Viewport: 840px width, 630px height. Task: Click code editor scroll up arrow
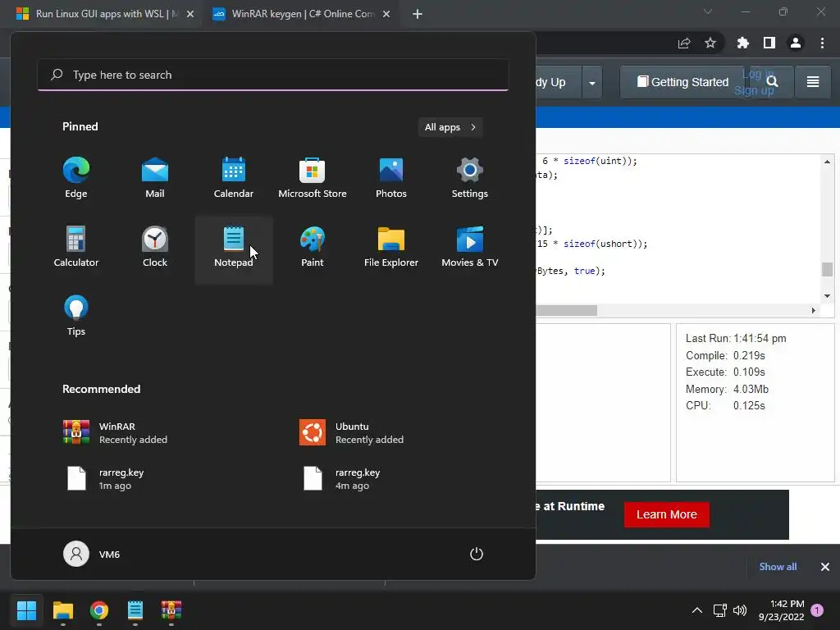tap(827, 162)
